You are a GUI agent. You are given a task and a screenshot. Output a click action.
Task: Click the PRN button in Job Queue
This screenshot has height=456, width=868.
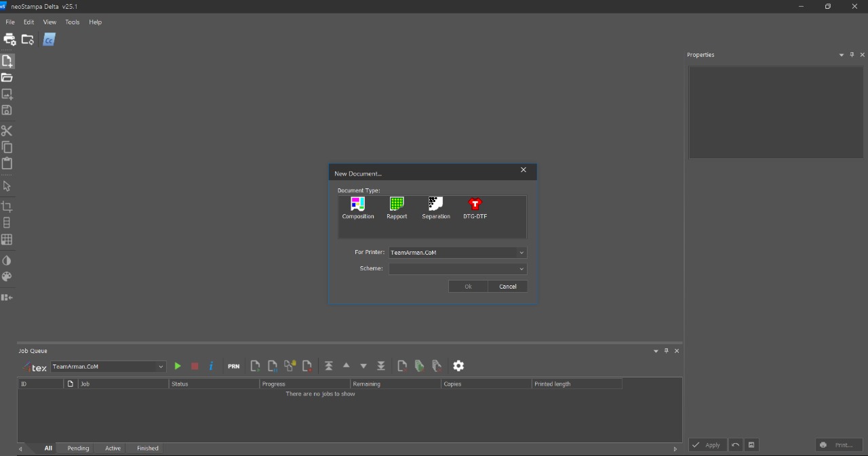click(x=233, y=366)
